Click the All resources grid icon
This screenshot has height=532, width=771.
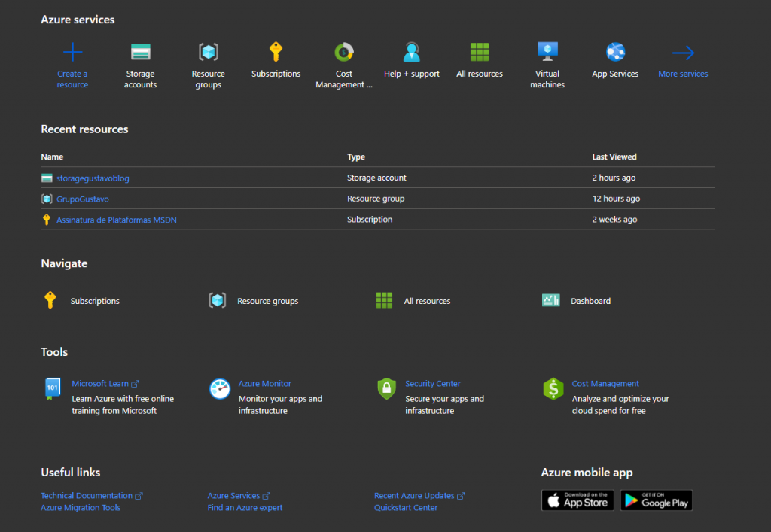(x=479, y=53)
